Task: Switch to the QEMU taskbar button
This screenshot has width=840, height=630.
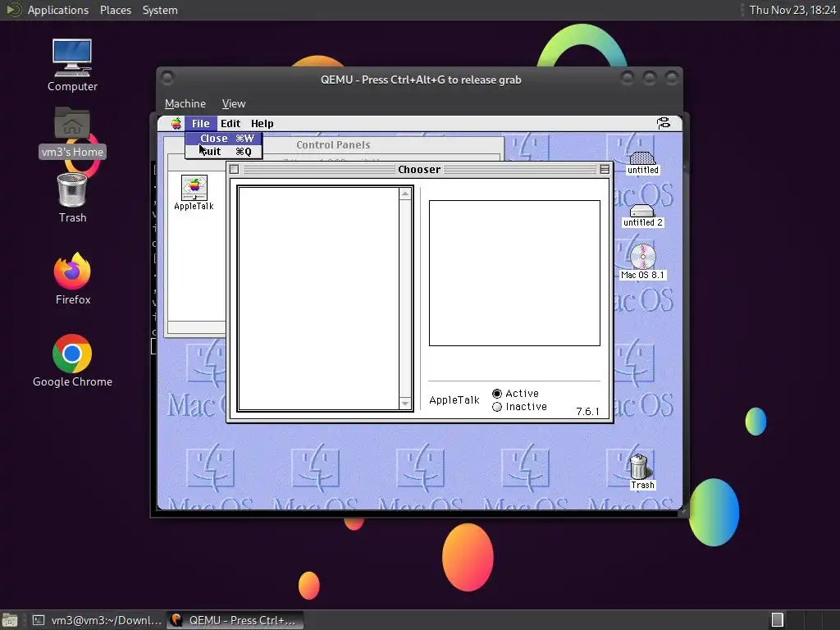Action: tap(235, 620)
